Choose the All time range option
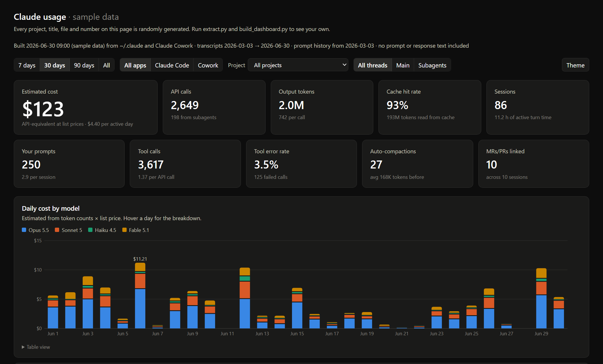The width and height of the screenshot is (603, 364). coord(107,65)
